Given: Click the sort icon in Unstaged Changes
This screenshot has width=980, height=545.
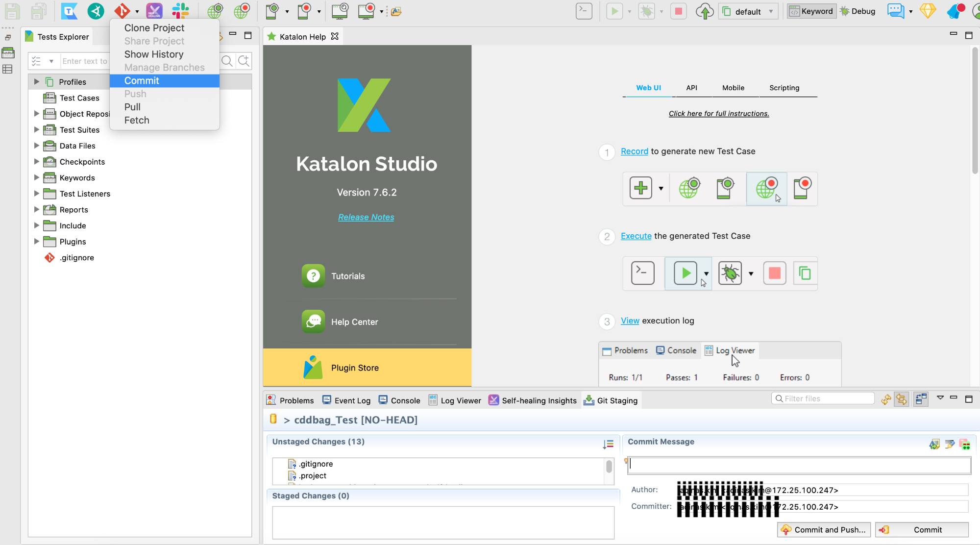Looking at the screenshot, I should [608, 444].
